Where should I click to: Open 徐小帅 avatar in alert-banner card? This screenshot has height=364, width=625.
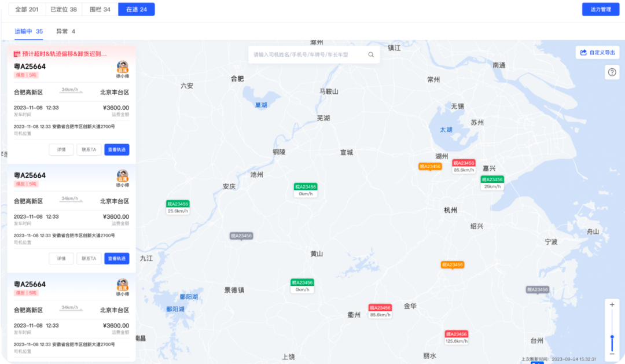122,67
